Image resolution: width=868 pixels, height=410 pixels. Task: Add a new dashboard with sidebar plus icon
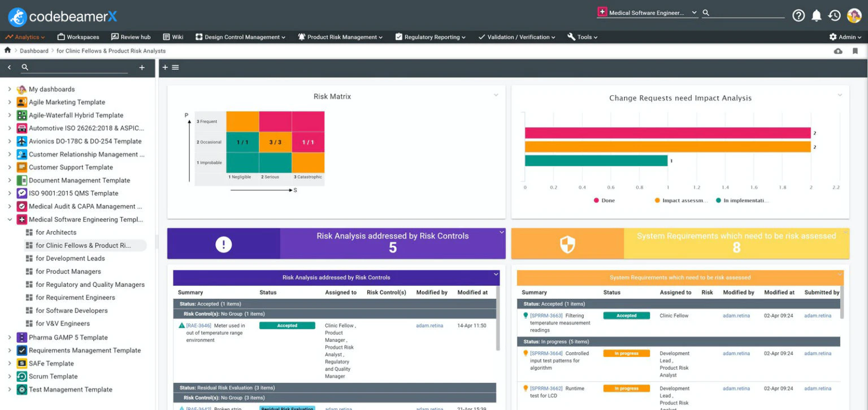142,68
